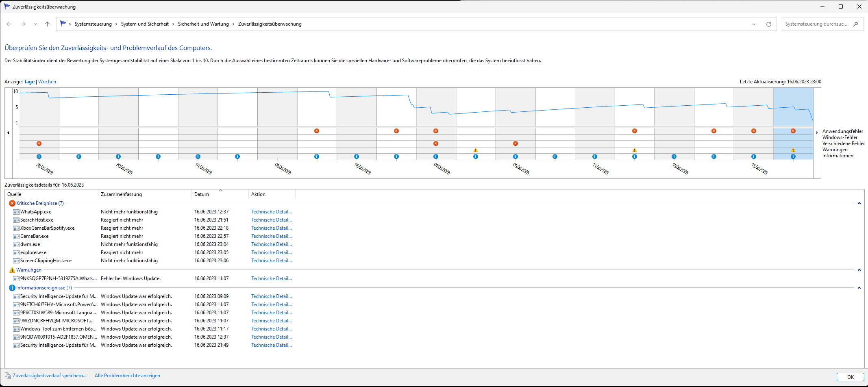Open Technische Details for explorer.exe
Image resolution: width=868 pixels, height=387 pixels.
[272, 252]
